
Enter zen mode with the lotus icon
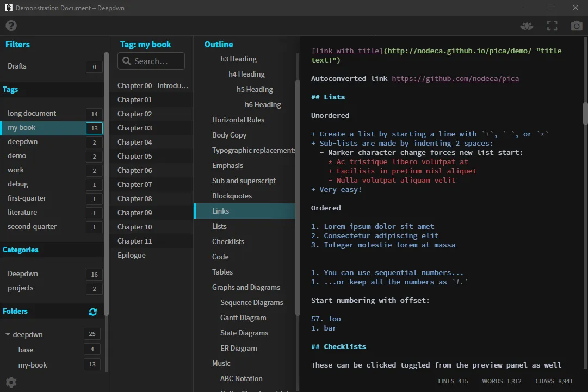click(x=527, y=25)
